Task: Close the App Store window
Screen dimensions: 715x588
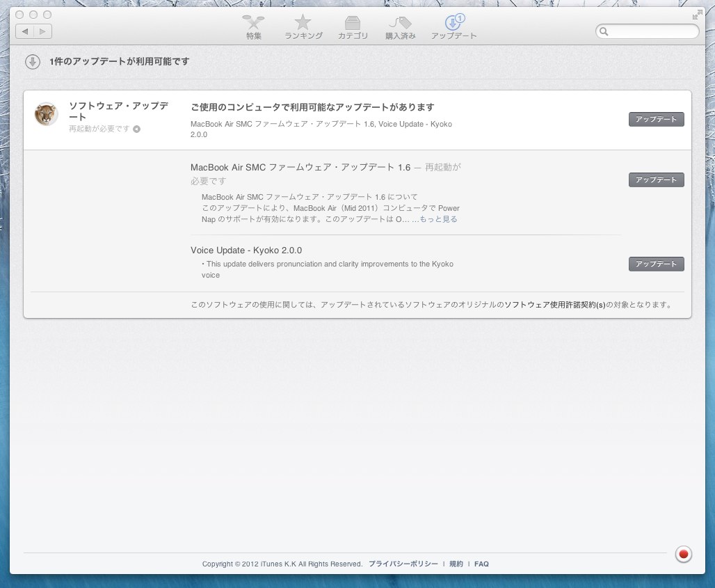Action: 19,15
